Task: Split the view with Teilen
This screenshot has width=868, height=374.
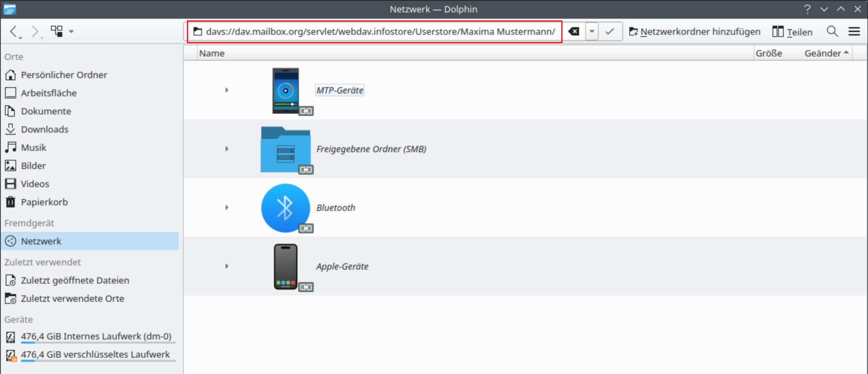Action: coord(793,31)
